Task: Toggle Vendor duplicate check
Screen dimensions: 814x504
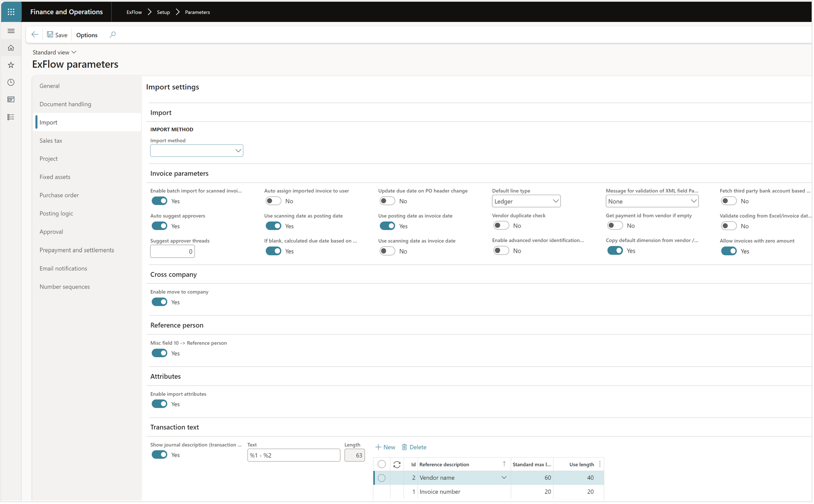Action: click(x=501, y=226)
